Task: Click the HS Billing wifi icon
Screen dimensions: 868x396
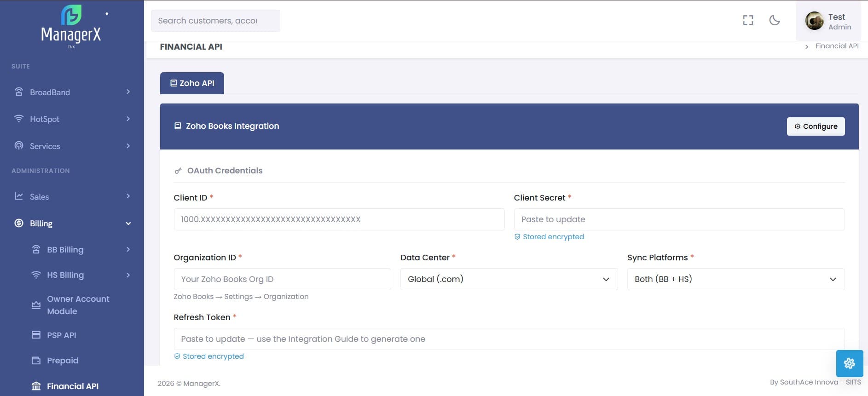Action: click(x=36, y=275)
